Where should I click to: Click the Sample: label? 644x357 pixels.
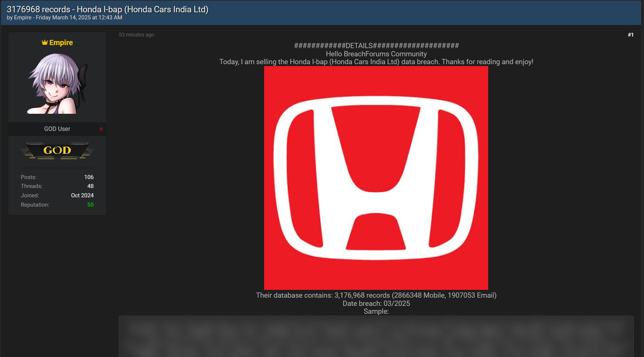(x=376, y=311)
